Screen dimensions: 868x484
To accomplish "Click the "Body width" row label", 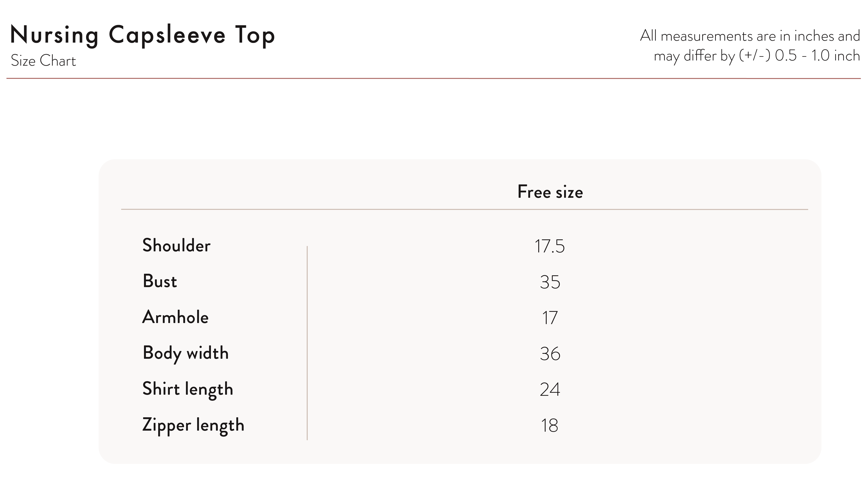I will tap(185, 353).
